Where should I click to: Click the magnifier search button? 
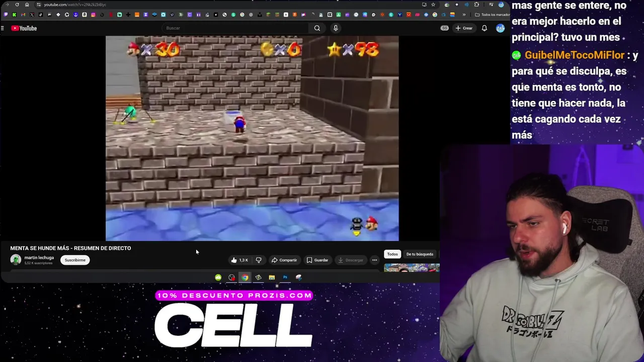click(317, 28)
